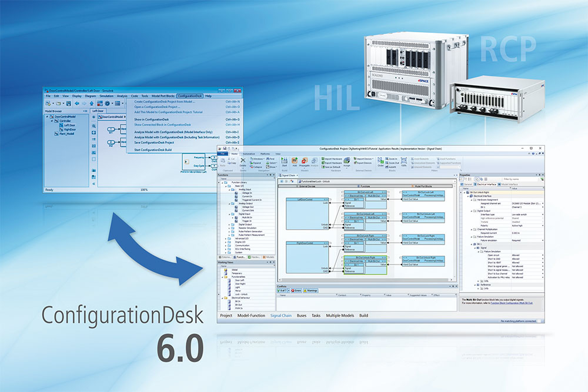Click the Assign hardware icon
Screen dimensions: 588x392
(346, 162)
